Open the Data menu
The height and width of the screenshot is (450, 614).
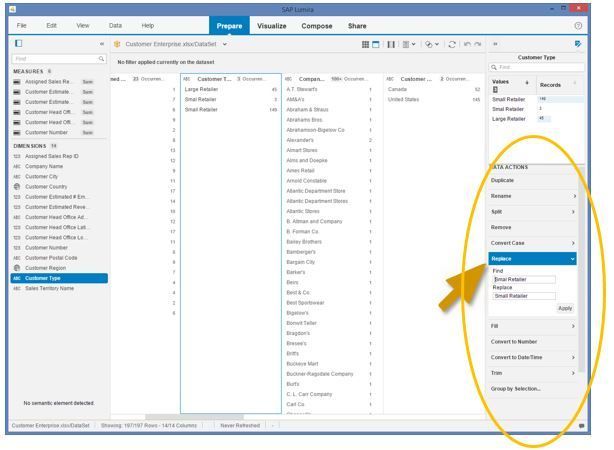[x=115, y=25]
